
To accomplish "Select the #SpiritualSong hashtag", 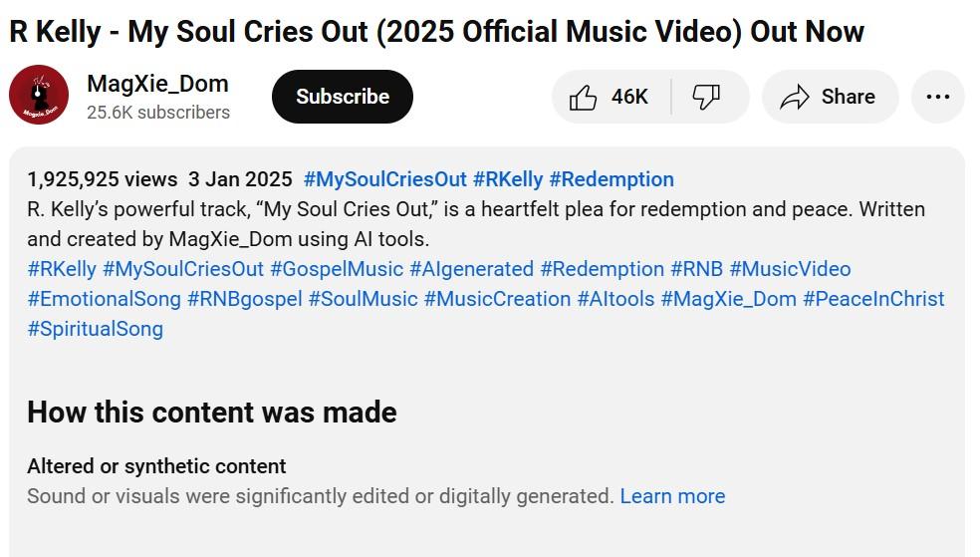I will (96, 330).
